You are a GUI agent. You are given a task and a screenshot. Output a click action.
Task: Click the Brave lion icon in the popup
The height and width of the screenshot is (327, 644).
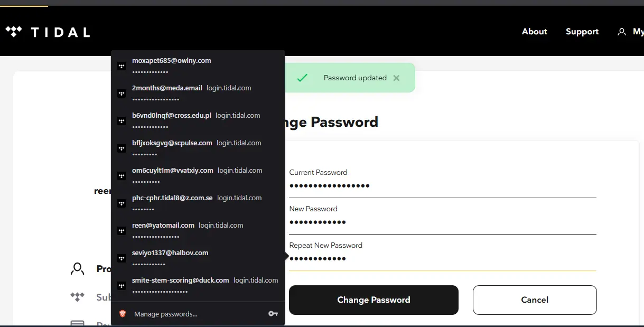(x=123, y=314)
